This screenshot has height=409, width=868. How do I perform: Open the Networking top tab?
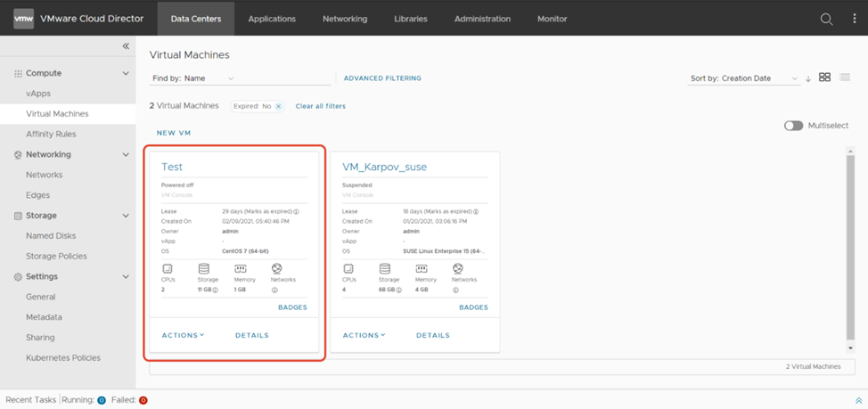[x=345, y=19]
